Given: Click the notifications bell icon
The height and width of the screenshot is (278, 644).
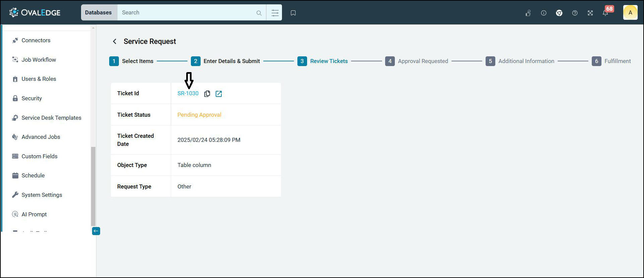Looking at the screenshot, I should click(x=605, y=13).
